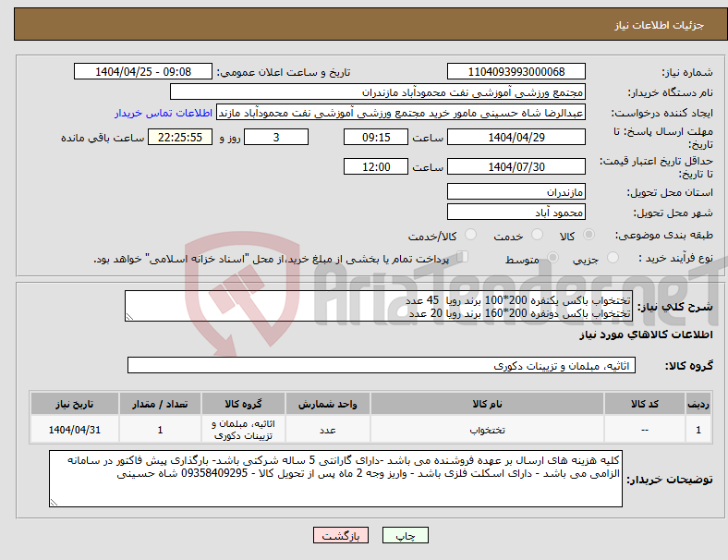
Task: Click the remaining time field 22:25:55
Action: coord(180,138)
